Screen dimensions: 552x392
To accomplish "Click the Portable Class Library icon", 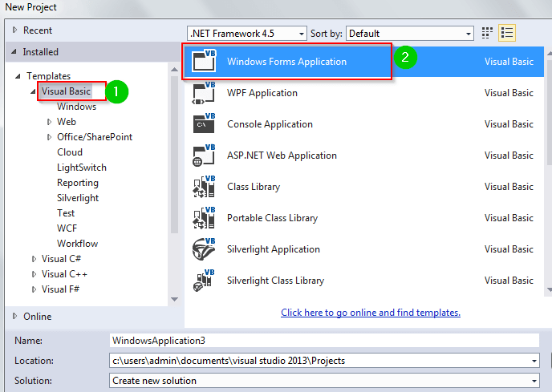I will 204,218.
